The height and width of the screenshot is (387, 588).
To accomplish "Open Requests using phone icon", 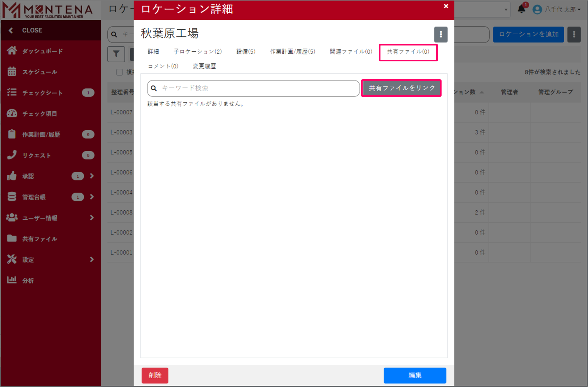I will (12, 155).
